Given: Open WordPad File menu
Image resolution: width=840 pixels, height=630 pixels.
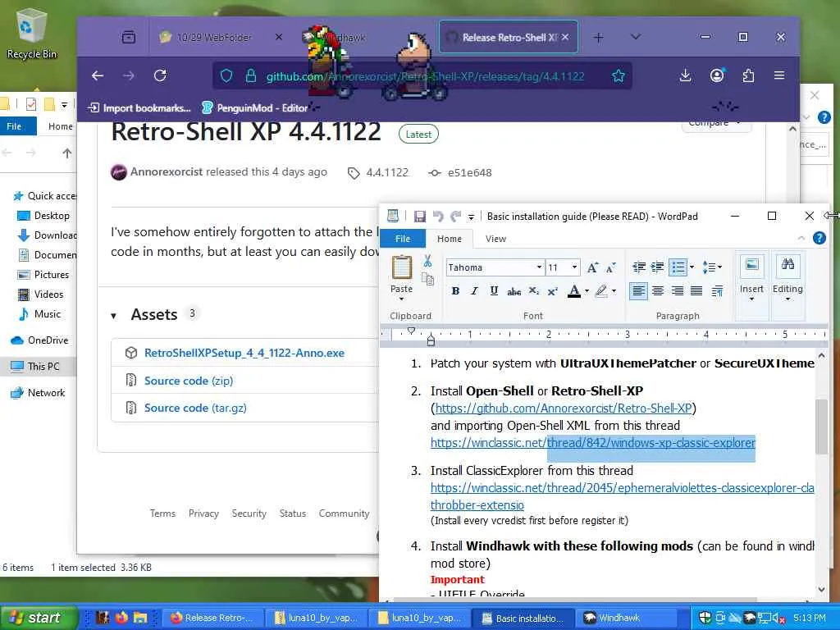Looking at the screenshot, I should (403, 239).
